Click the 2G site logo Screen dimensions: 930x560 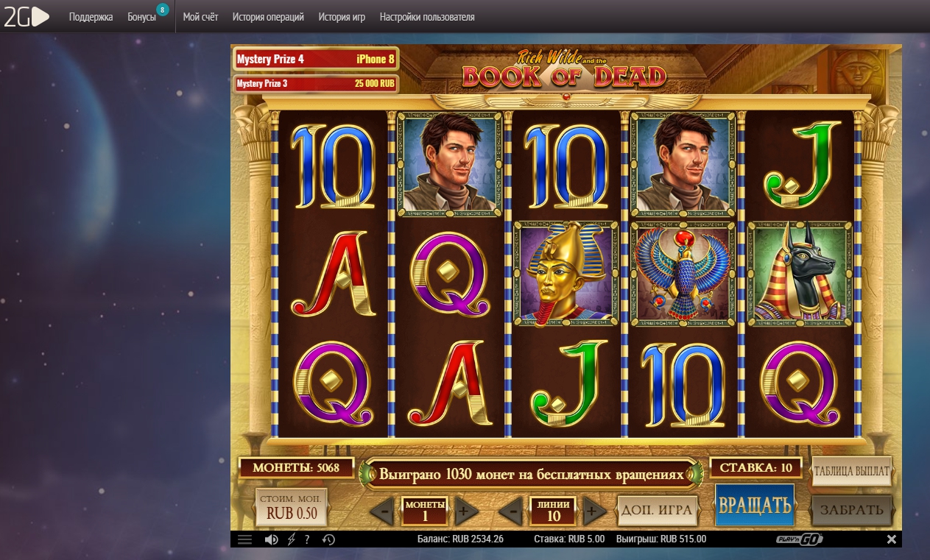click(x=27, y=17)
